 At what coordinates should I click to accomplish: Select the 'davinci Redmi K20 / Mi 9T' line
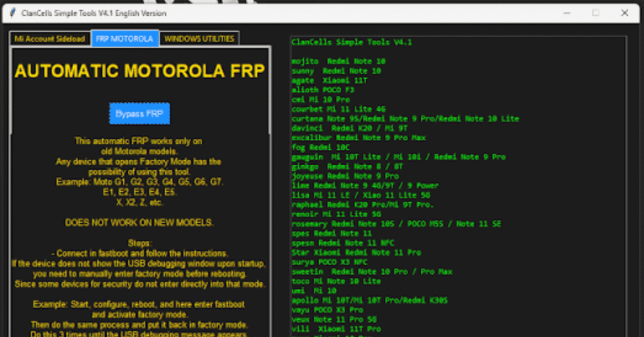pos(350,128)
